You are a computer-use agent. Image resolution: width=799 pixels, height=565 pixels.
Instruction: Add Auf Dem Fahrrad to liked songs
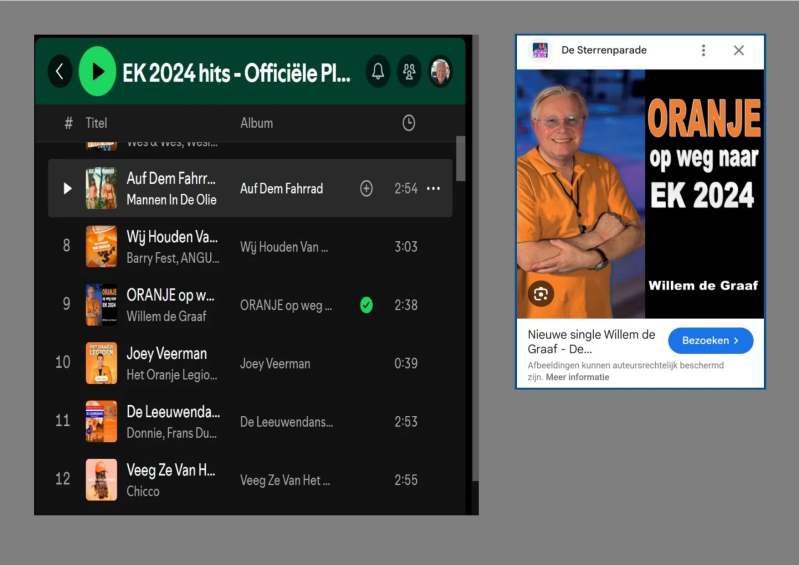click(366, 189)
